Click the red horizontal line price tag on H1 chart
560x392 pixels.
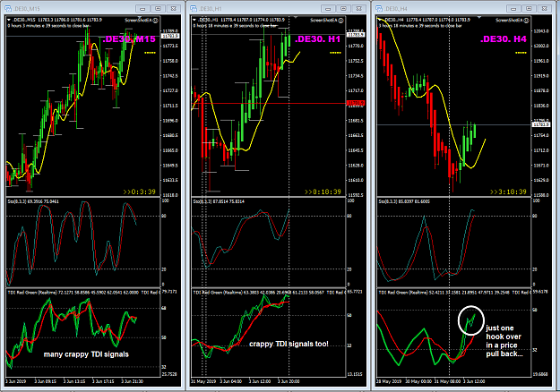pos(356,103)
